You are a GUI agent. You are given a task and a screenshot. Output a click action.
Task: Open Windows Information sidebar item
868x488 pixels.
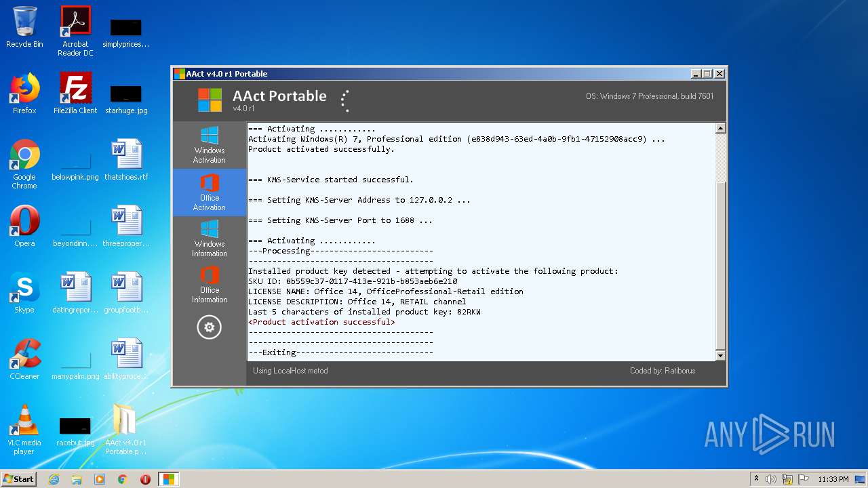pyautogui.click(x=209, y=239)
